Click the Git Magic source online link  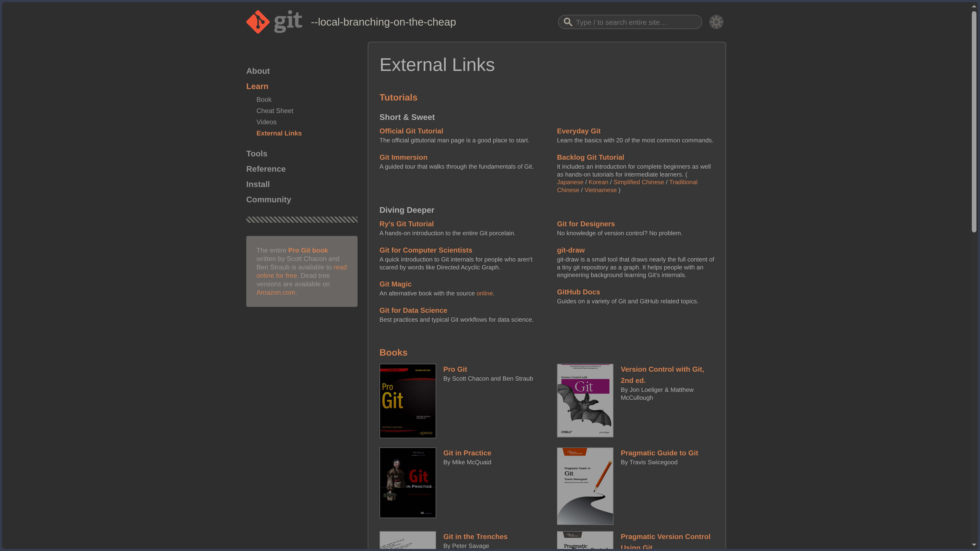pos(484,293)
